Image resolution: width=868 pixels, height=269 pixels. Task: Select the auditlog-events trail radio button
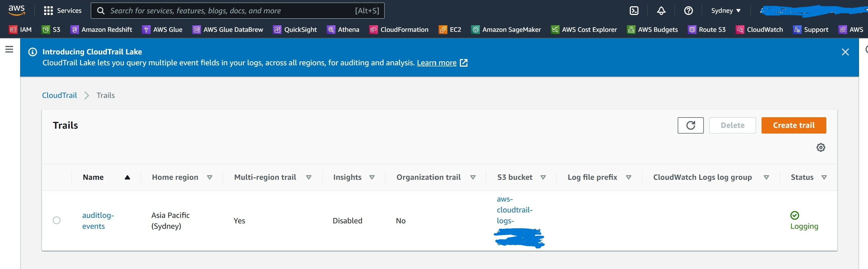click(x=57, y=220)
